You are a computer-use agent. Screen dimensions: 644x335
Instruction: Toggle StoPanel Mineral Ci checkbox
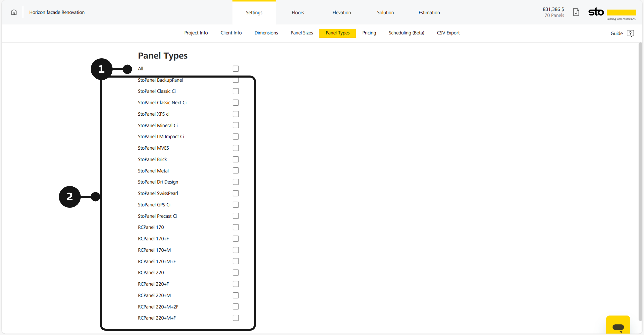pyautogui.click(x=235, y=125)
